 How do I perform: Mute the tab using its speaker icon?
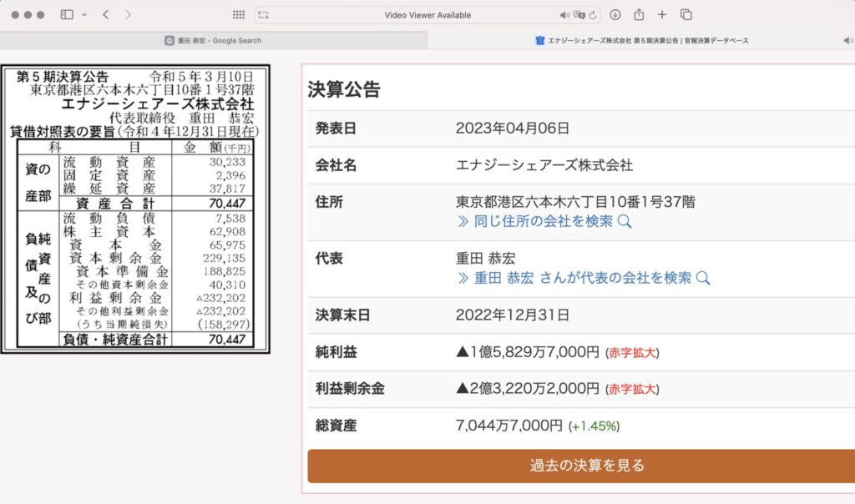(848, 40)
